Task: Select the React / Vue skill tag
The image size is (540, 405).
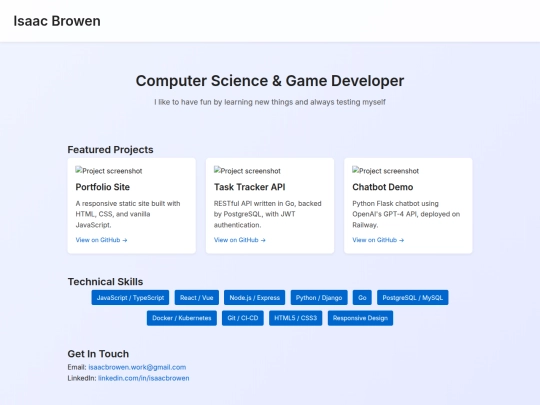Action: click(197, 298)
